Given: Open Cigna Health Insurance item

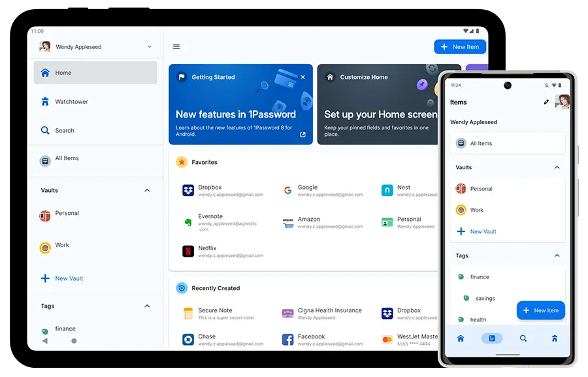Looking at the screenshot, I should (323, 314).
